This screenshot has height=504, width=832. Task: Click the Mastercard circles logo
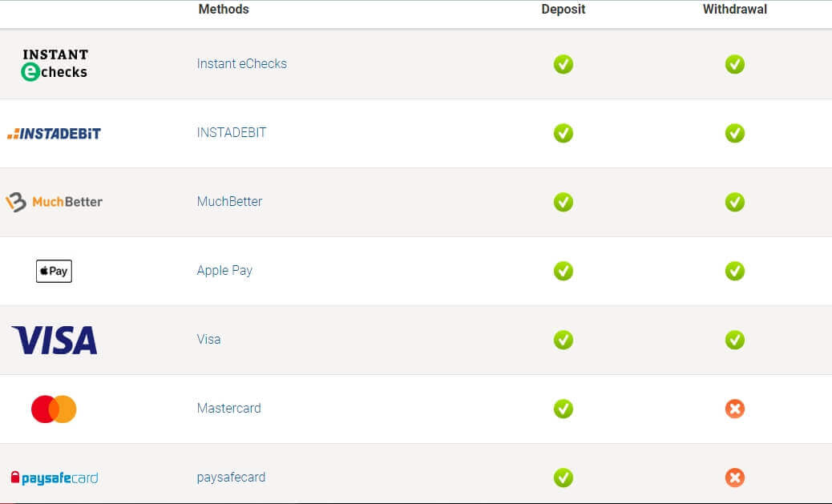(x=54, y=409)
